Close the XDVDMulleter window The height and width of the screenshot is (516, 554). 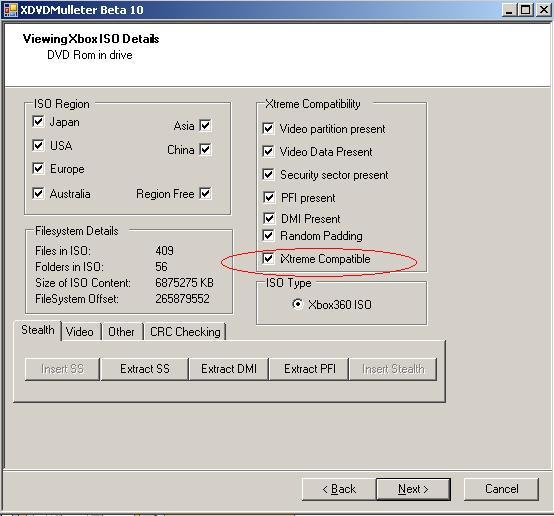click(x=543, y=10)
